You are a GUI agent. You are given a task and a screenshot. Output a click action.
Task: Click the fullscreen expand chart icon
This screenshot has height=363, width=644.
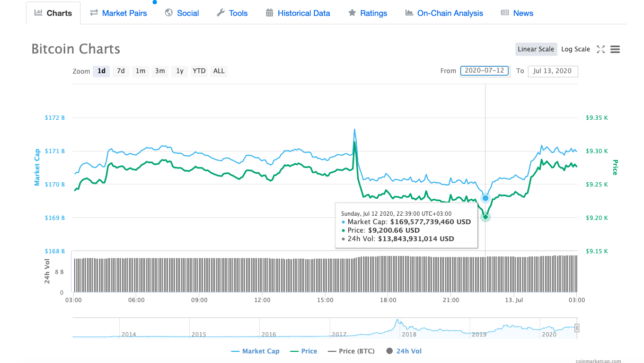point(601,49)
